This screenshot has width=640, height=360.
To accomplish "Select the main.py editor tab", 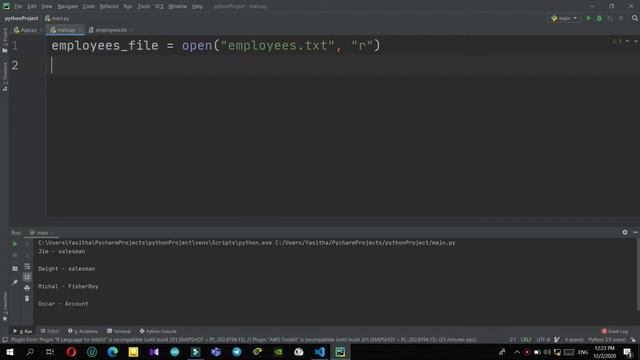I will pyautogui.click(x=64, y=30).
